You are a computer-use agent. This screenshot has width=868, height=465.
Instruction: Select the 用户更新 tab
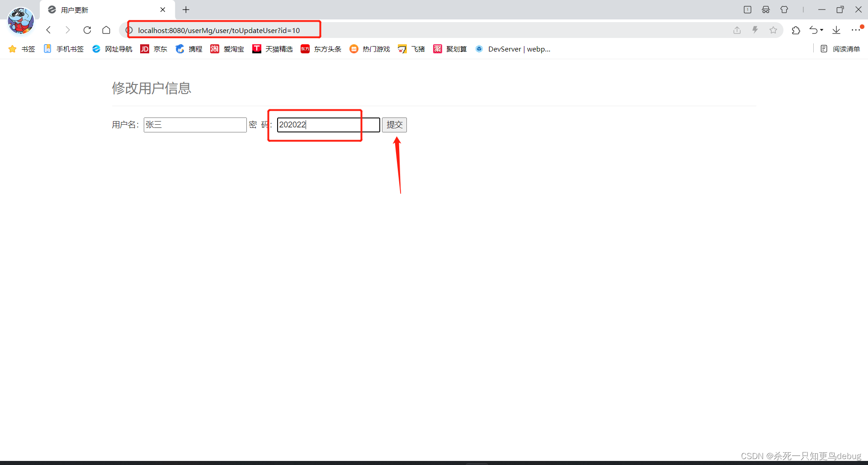[x=107, y=9]
